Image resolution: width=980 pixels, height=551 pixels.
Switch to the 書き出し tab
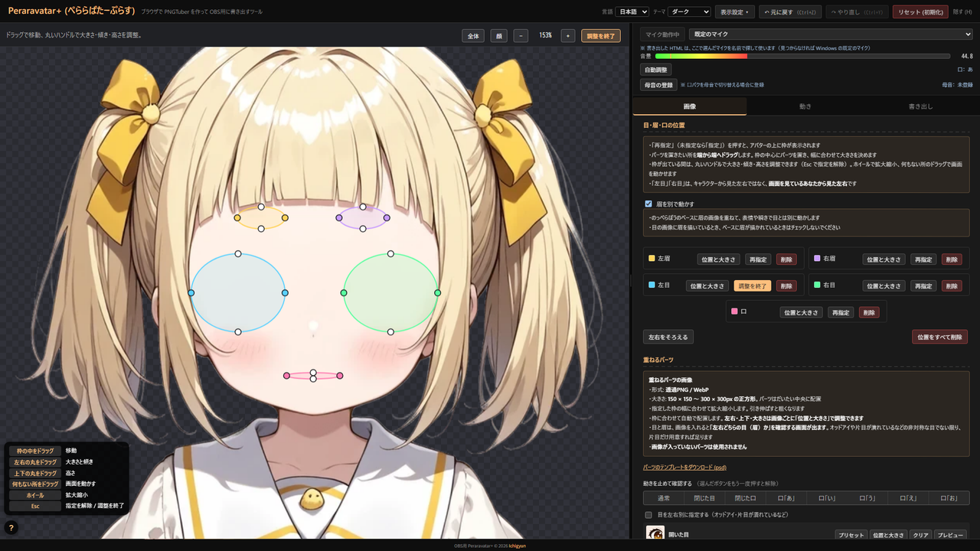pyautogui.click(x=920, y=106)
